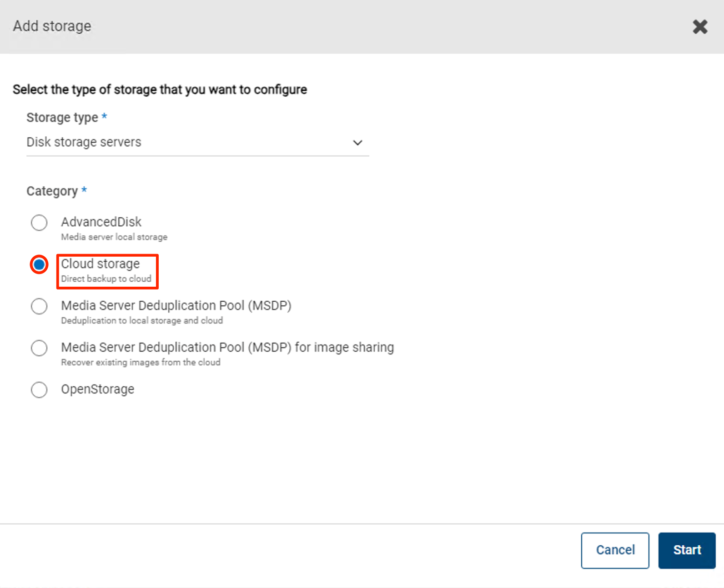Click the Start button
724x588 pixels.
click(687, 550)
